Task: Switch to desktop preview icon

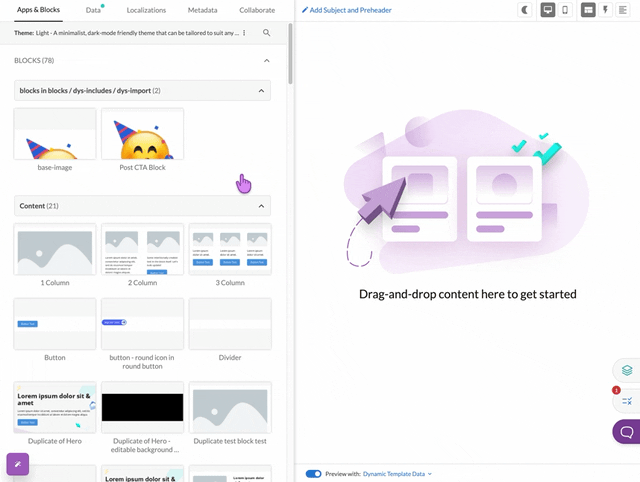Action: 548,10
